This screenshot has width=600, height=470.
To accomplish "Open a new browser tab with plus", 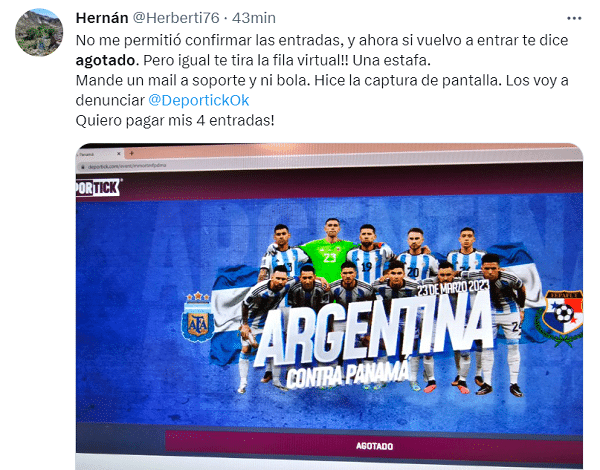I will (132, 153).
